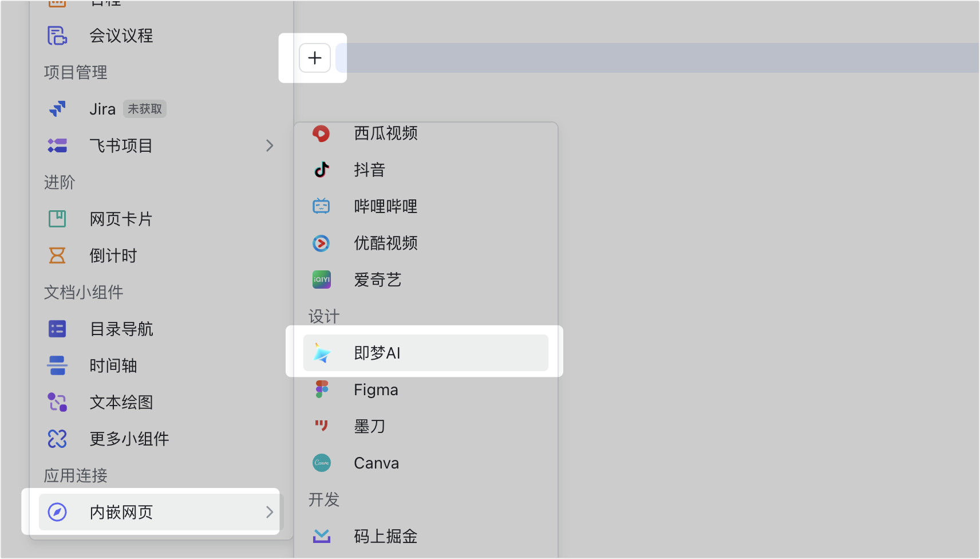Image resolution: width=980 pixels, height=559 pixels.
Task: Click the Jira logo icon
Action: pos(57,109)
